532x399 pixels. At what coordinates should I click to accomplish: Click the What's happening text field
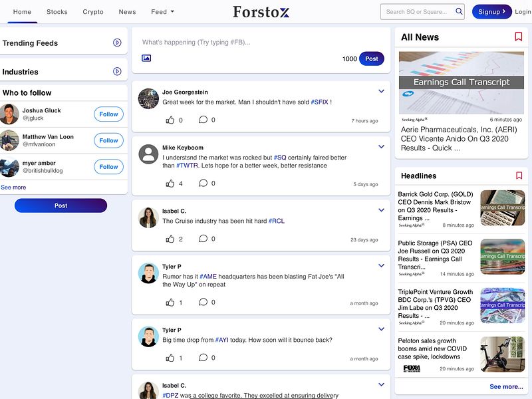click(x=261, y=42)
